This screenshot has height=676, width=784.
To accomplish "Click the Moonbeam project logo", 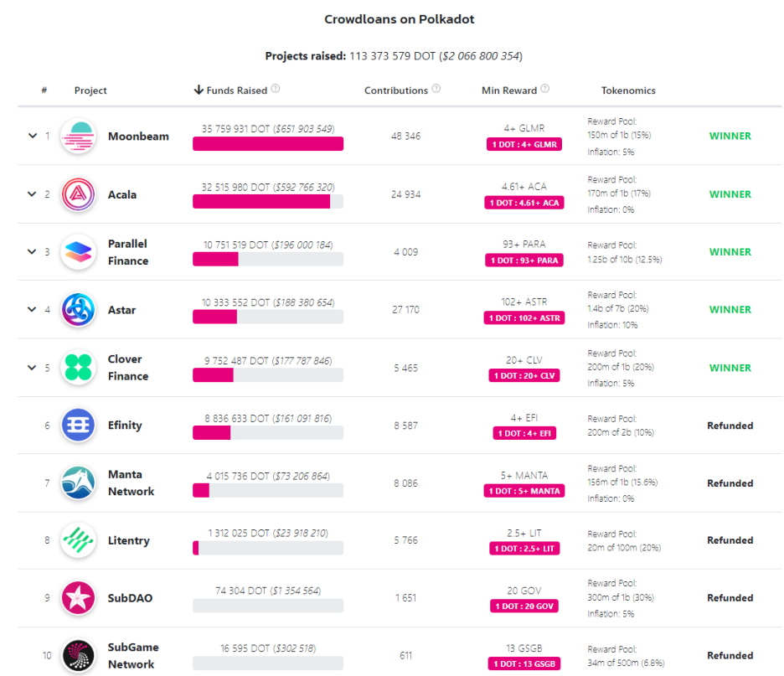I will click(x=78, y=136).
